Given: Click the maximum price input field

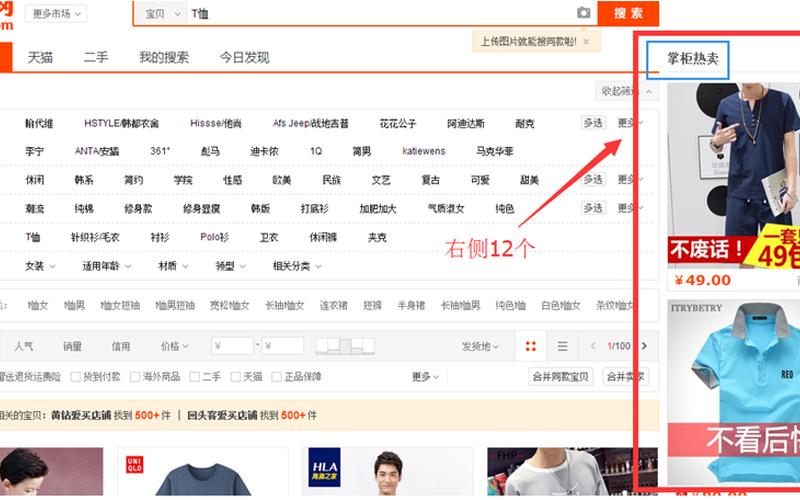Looking at the screenshot, I should [x=283, y=346].
